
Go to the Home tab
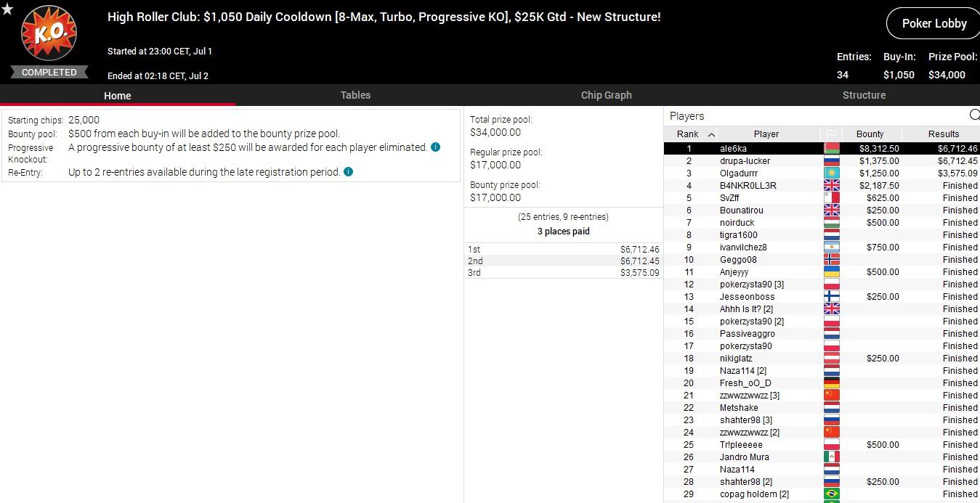(x=117, y=96)
